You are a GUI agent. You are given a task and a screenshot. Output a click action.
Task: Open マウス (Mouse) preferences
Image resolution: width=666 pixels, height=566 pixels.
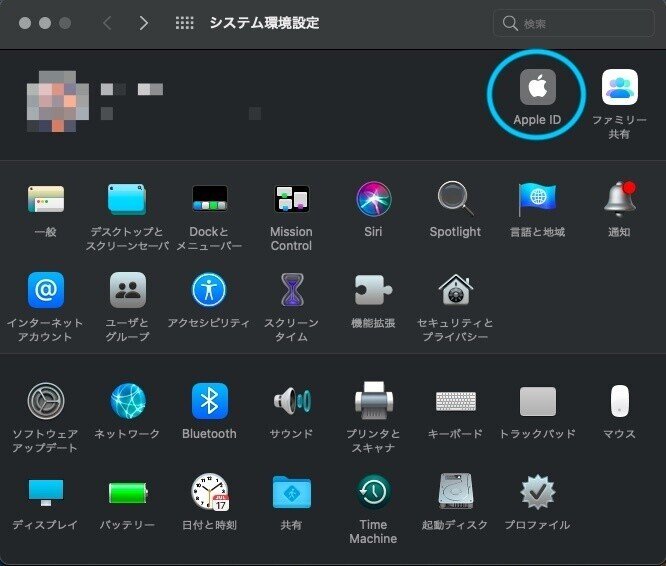click(x=620, y=401)
